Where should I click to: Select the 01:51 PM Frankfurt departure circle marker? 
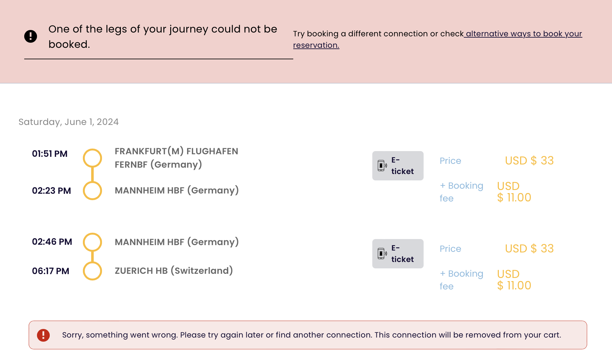pyautogui.click(x=92, y=158)
